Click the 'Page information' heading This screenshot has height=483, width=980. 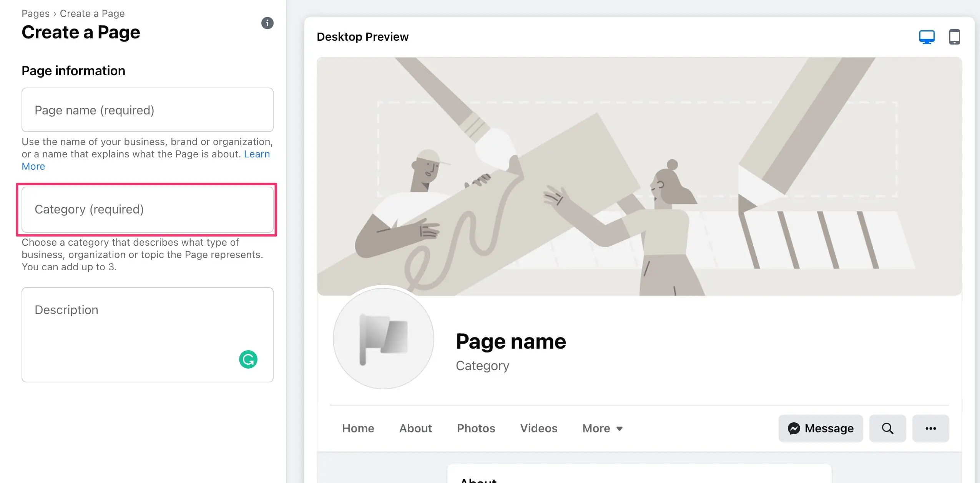pyautogui.click(x=73, y=71)
